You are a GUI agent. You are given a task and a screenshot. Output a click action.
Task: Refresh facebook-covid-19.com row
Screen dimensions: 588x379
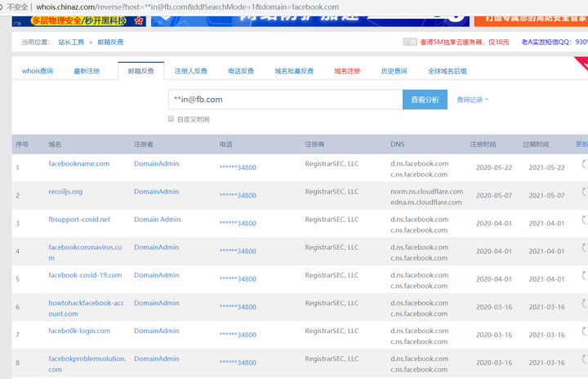pyautogui.click(x=585, y=275)
